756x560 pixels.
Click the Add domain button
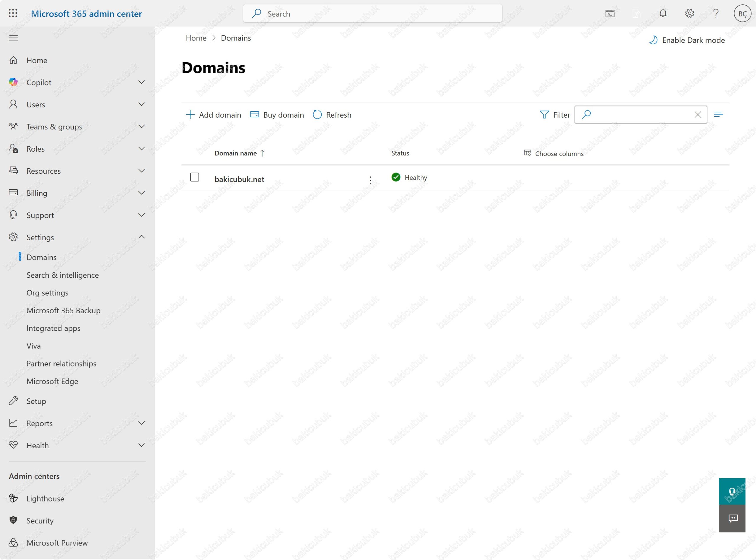pyautogui.click(x=214, y=115)
